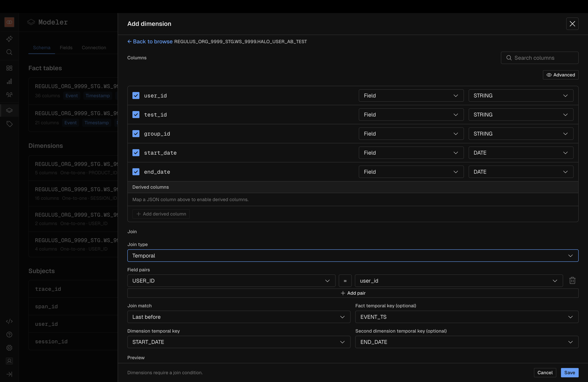Open the USER_ID fact field dropdown
588x382 pixels.
click(x=231, y=281)
